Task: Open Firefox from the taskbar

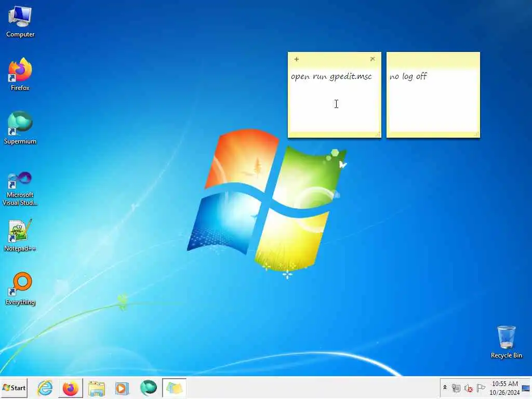Action: tap(71, 388)
